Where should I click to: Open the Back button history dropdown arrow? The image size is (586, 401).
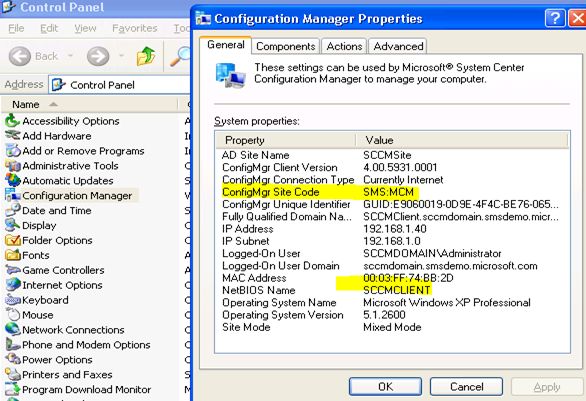[70, 56]
